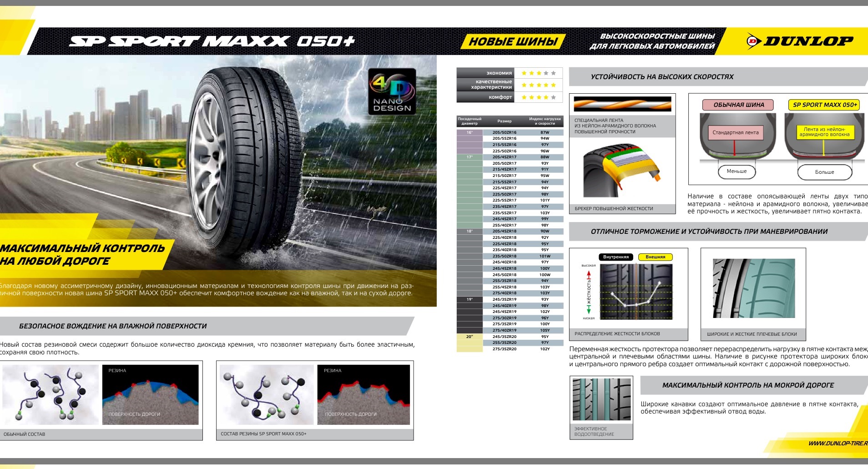Screen dimensions: 868x469
Task: Click the 275/35ZR20 size row
Action: point(523,349)
